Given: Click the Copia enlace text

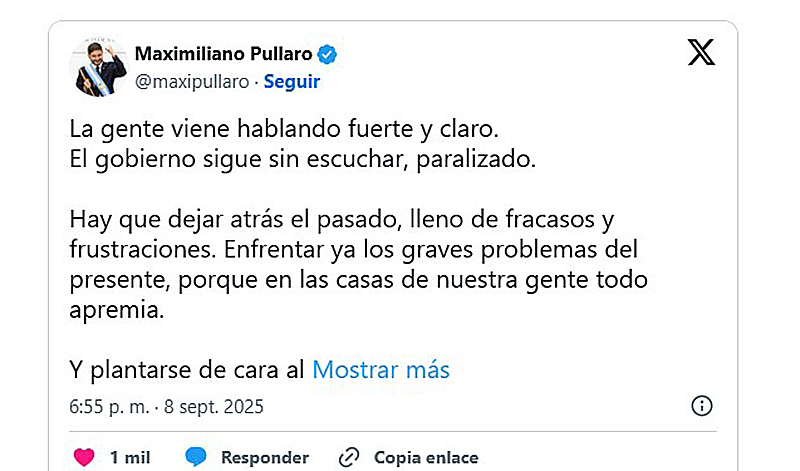Looking at the screenshot, I should 426,457.
